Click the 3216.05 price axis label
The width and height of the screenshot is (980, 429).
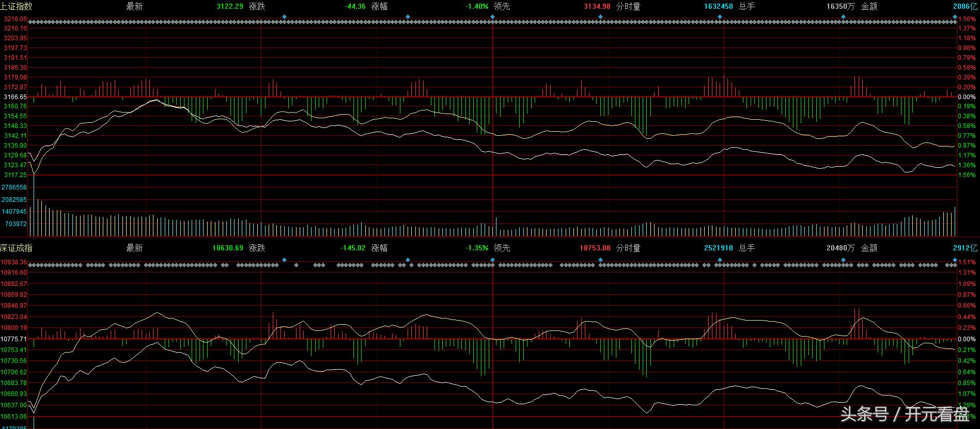point(15,19)
